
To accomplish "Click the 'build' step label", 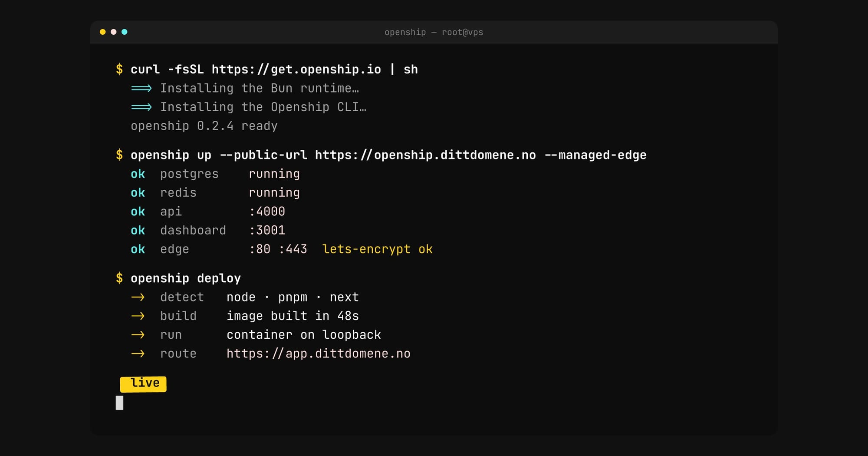I will [178, 316].
